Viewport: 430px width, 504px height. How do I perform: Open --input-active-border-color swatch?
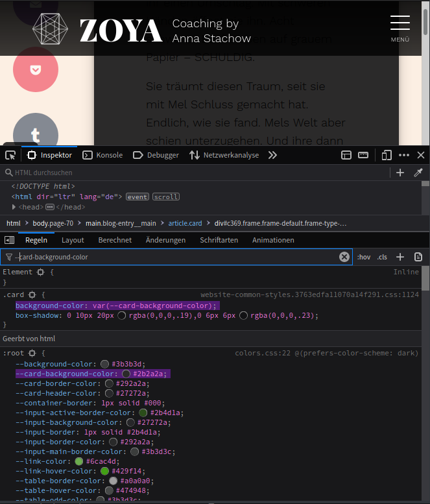click(143, 413)
